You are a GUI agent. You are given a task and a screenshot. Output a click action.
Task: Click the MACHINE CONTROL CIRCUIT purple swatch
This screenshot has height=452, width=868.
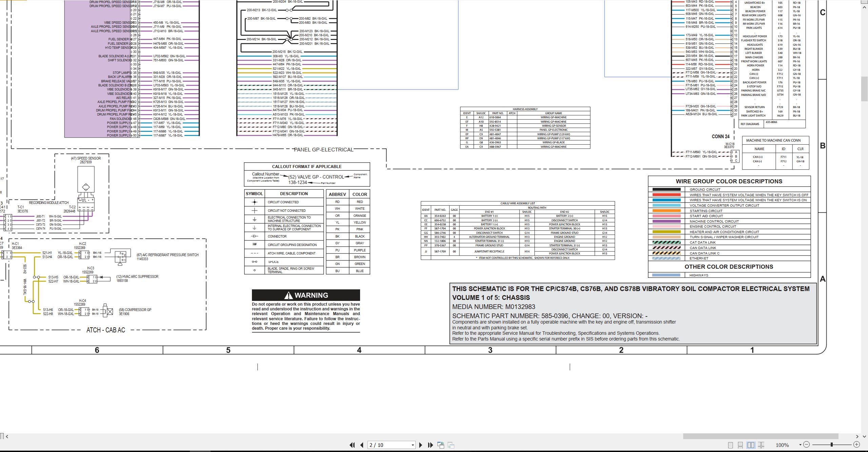click(666, 221)
